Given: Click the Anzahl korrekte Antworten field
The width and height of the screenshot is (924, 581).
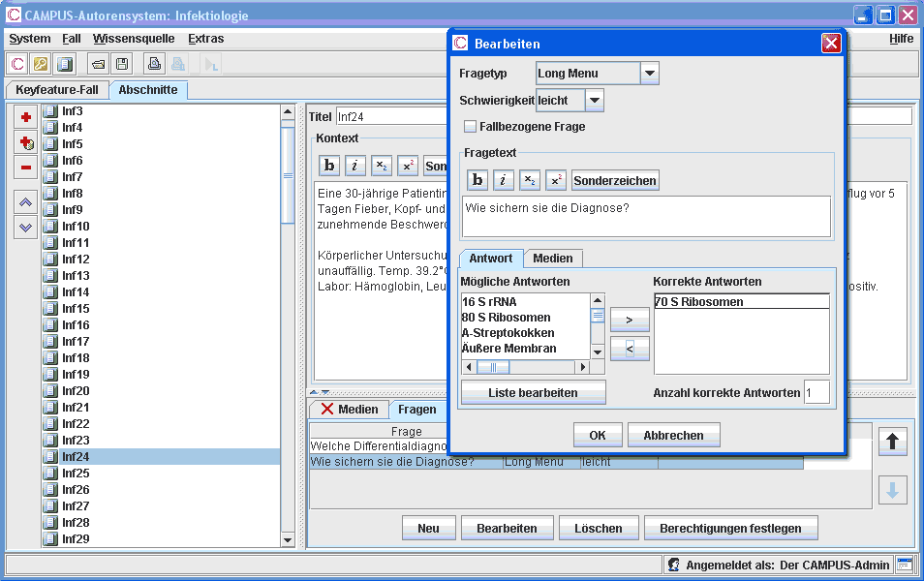Looking at the screenshot, I should point(816,392).
